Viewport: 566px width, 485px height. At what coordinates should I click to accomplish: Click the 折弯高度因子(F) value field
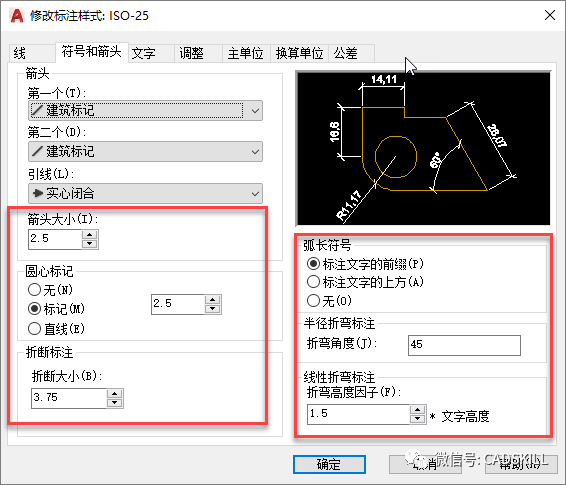point(358,414)
